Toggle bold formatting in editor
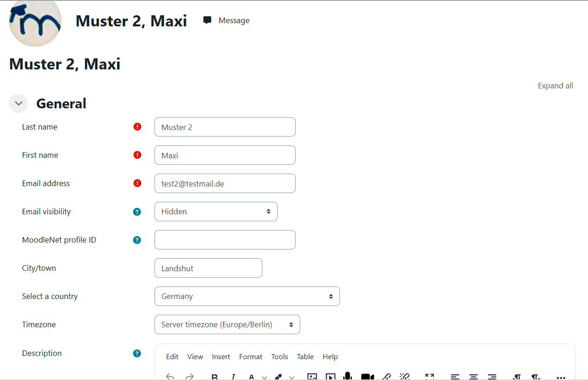This screenshot has width=588, height=380. point(214,377)
